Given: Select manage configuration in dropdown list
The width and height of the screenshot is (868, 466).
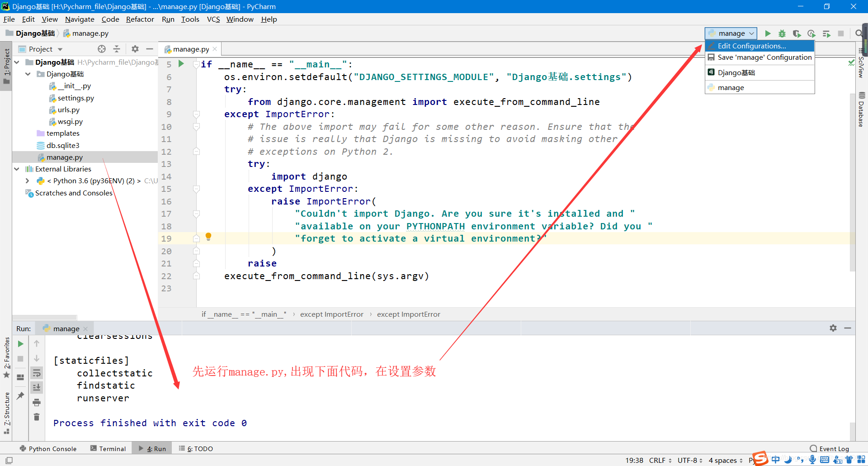Looking at the screenshot, I should 760,87.
